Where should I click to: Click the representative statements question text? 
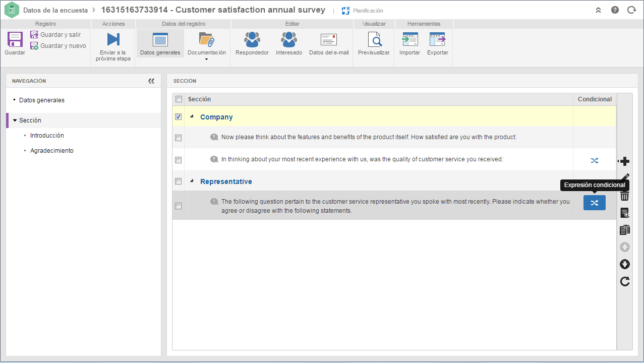point(395,206)
